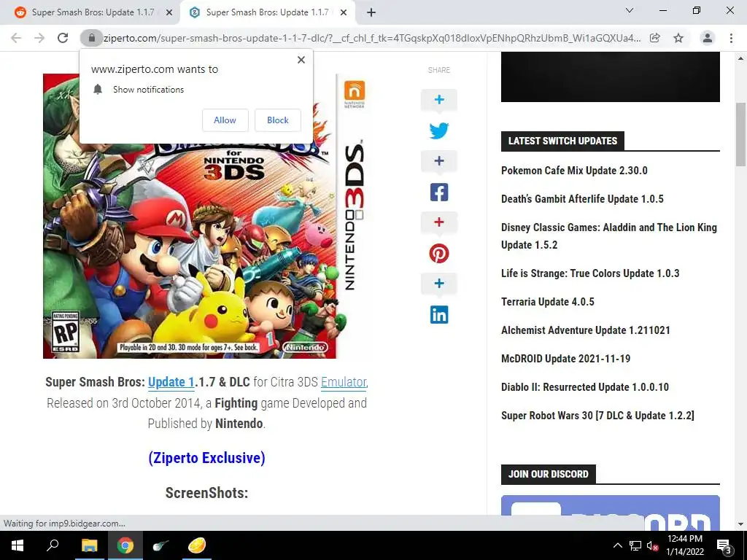
Task: Open Diablo II Resurrected Update 1.0.0.10
Action: pos(585,387)
